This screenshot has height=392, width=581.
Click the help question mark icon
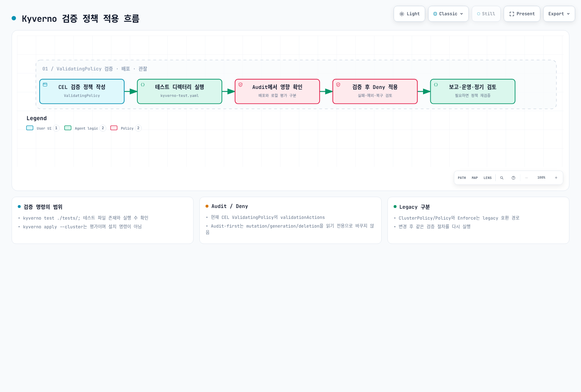513,178
